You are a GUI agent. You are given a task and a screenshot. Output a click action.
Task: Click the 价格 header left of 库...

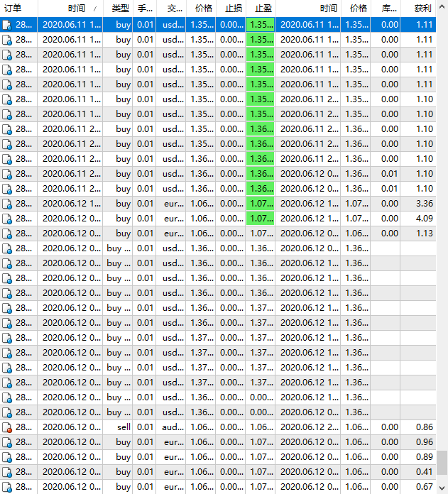356,9
